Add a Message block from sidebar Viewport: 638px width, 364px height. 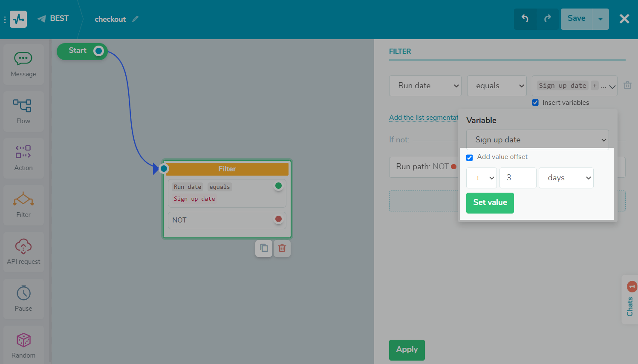pos(23,64)
